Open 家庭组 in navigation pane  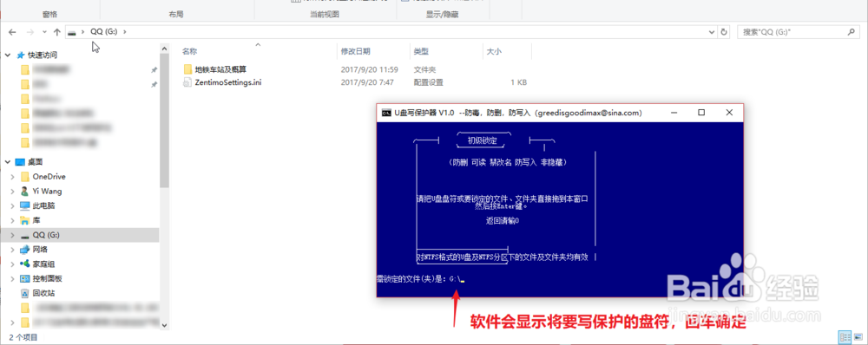tap(43, 264)
